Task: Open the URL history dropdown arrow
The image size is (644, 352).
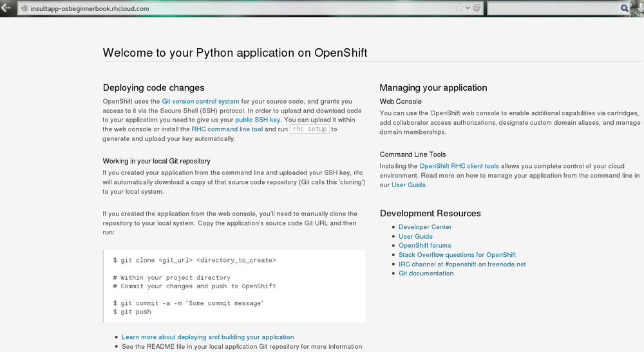Action: click(x=468, y=8)
